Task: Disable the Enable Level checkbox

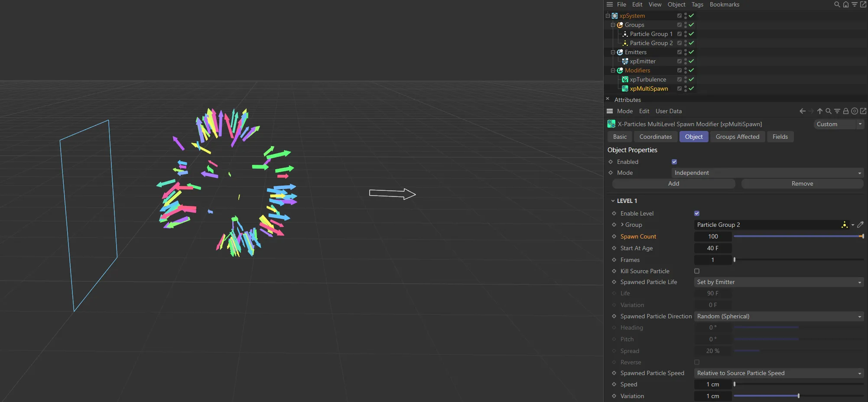Action: click(x=696, y=213)
